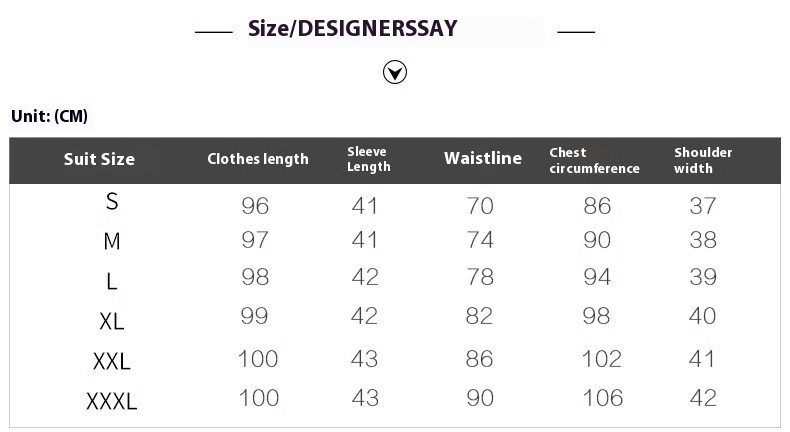Click the 37 shoulder width value
Screen dimensions: 790x432
tap(703, 206)
